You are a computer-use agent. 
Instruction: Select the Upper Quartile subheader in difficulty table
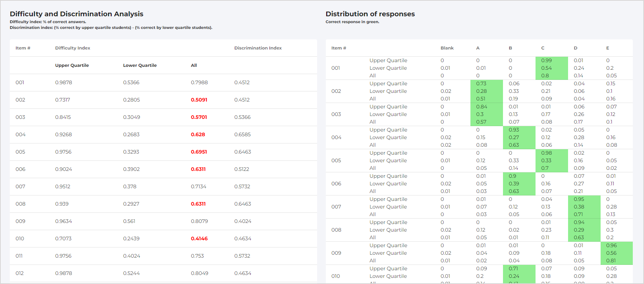(72, 65)
